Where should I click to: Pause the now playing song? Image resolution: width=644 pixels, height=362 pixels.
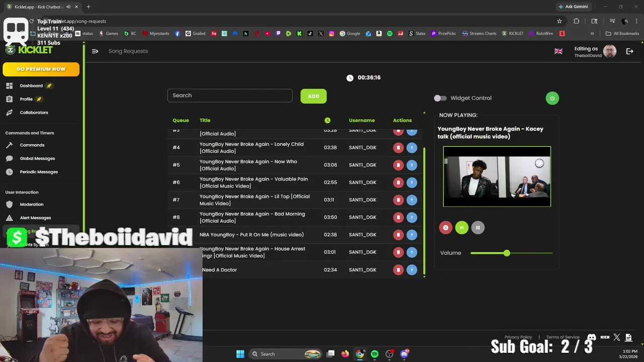(x=477, y=228)
